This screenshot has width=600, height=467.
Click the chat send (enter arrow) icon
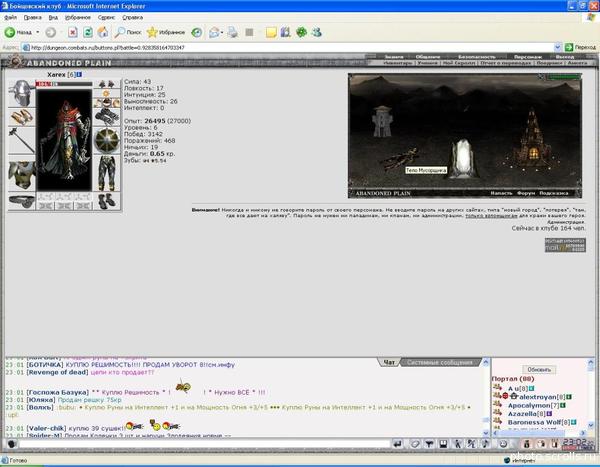[x=398, y=444]
